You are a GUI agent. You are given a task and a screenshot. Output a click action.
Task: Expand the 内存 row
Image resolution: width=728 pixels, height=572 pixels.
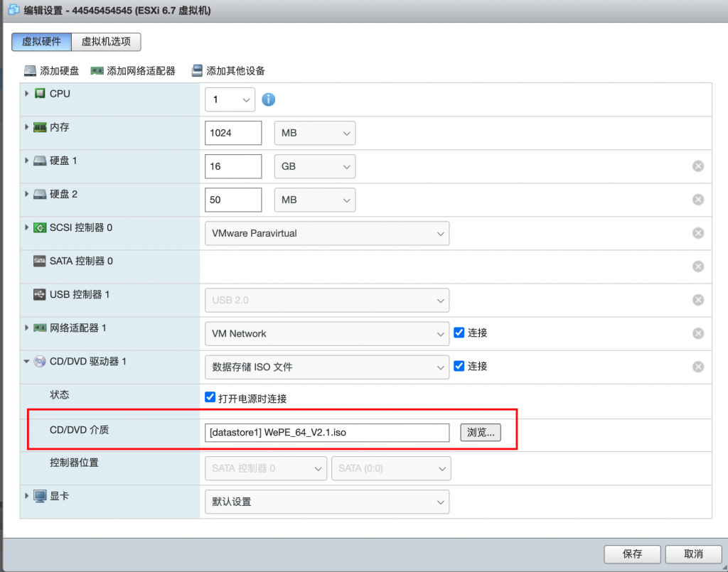[26, 127]
